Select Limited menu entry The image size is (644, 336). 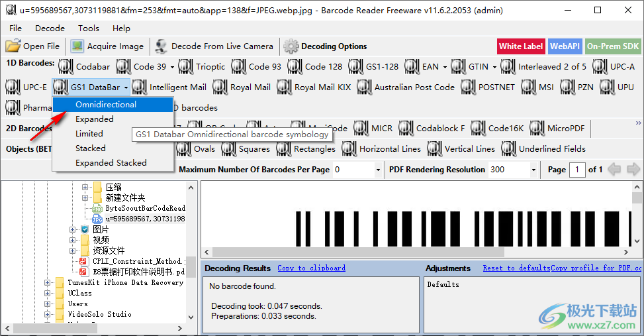point(113,134)
